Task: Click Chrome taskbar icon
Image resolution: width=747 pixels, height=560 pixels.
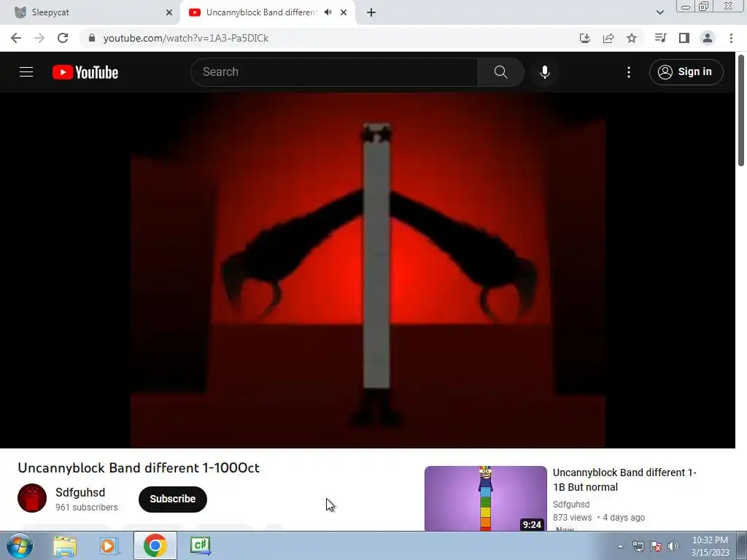Action: [155, 545]
